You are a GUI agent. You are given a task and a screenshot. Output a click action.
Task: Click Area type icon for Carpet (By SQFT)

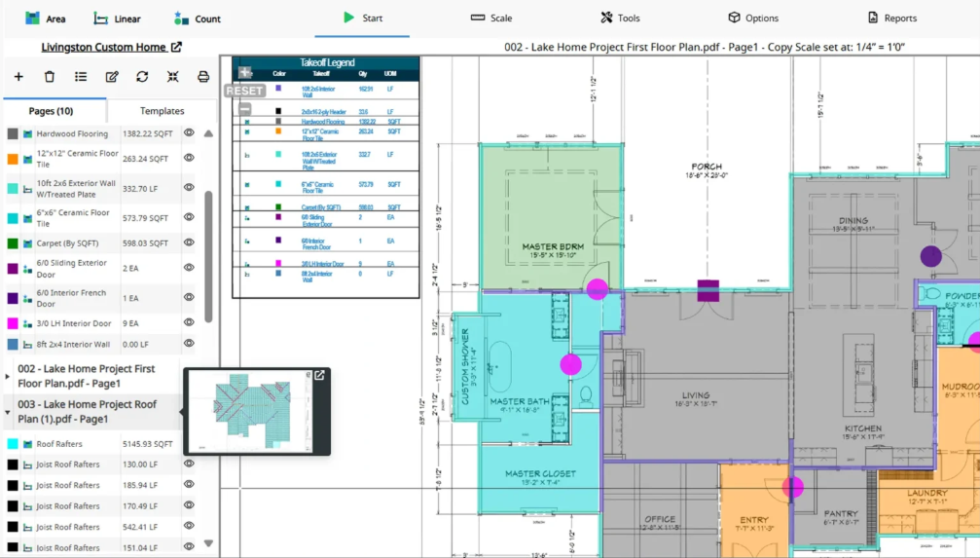click(x=27, y=243)
